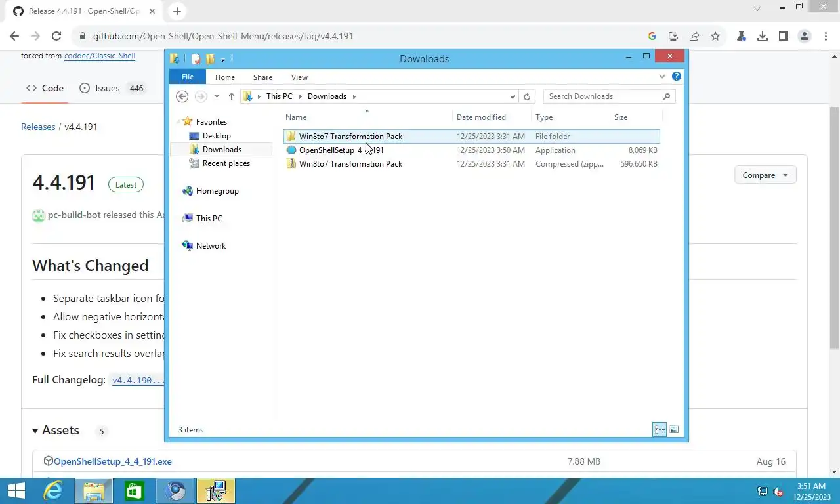Click Explorer Forward navigation arrow
Viewport: 840px width, 504px height.
(201, 96)
